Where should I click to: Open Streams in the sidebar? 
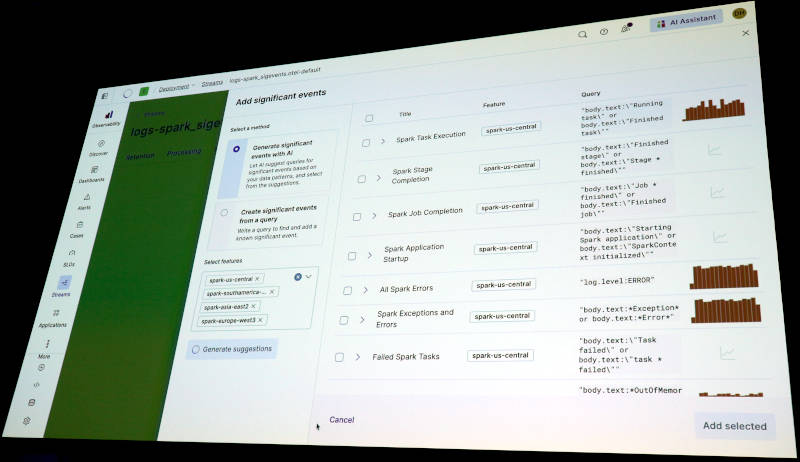63,287
